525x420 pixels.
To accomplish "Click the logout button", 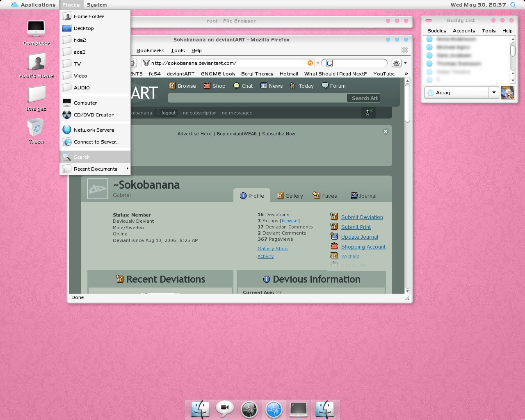I will (166, 113).
